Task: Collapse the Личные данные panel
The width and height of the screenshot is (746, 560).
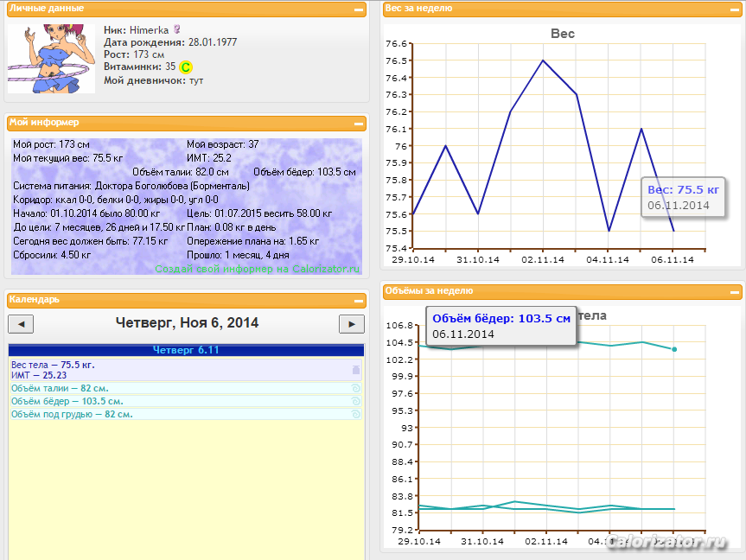Action: (x=358, y=9)
